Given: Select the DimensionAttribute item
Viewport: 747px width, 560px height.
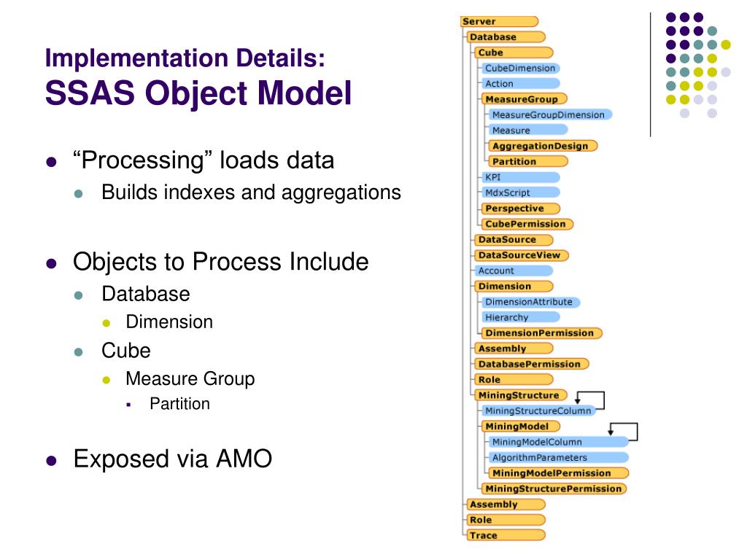Looking at the screenshot, I should pyautogui.click(x=531, y=302).
